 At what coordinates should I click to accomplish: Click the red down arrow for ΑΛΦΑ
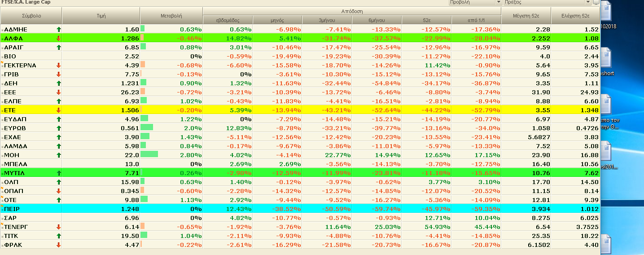(58, 38)
